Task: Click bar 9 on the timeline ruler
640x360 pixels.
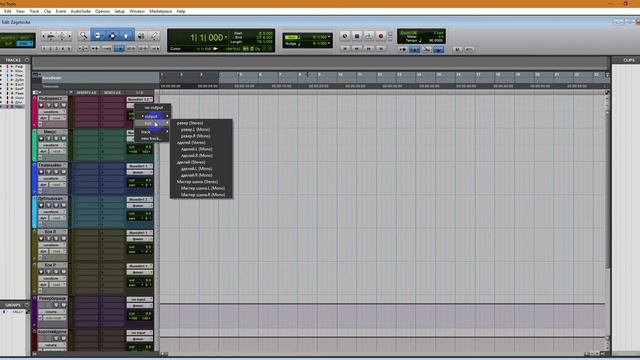Action: point(320,75)
